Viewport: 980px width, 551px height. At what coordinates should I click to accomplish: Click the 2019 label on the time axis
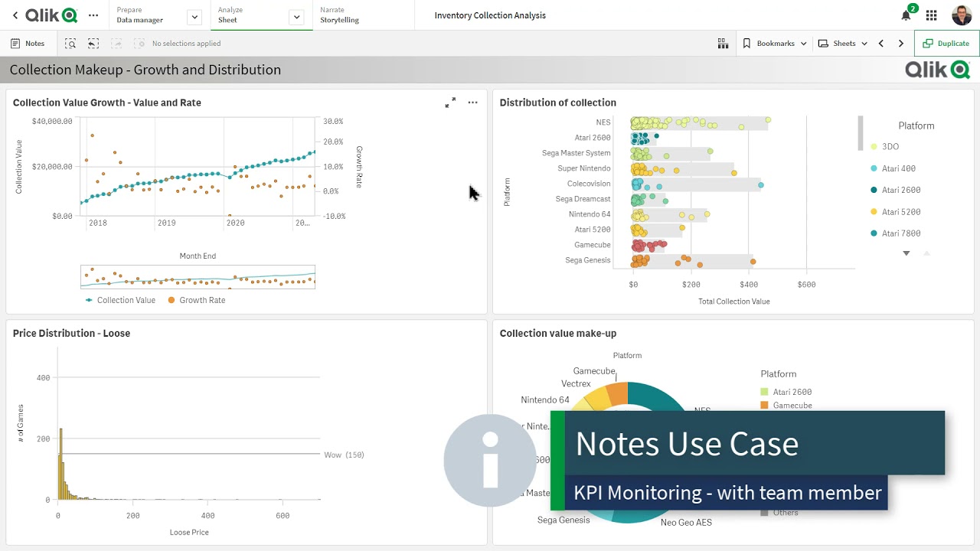coord(166,223)
